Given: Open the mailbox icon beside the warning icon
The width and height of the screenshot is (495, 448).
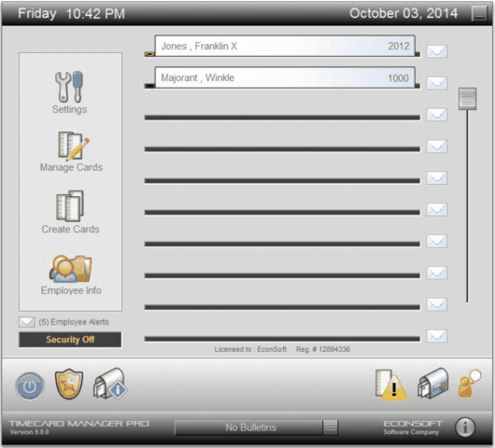Looking at the screenshot, I should pos(433,384).
